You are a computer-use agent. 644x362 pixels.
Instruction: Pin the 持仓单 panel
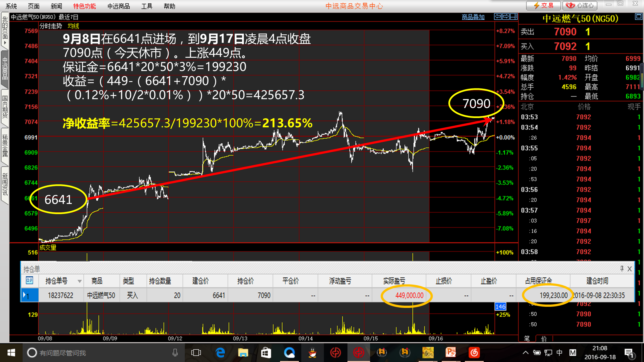tap(622, 268)
